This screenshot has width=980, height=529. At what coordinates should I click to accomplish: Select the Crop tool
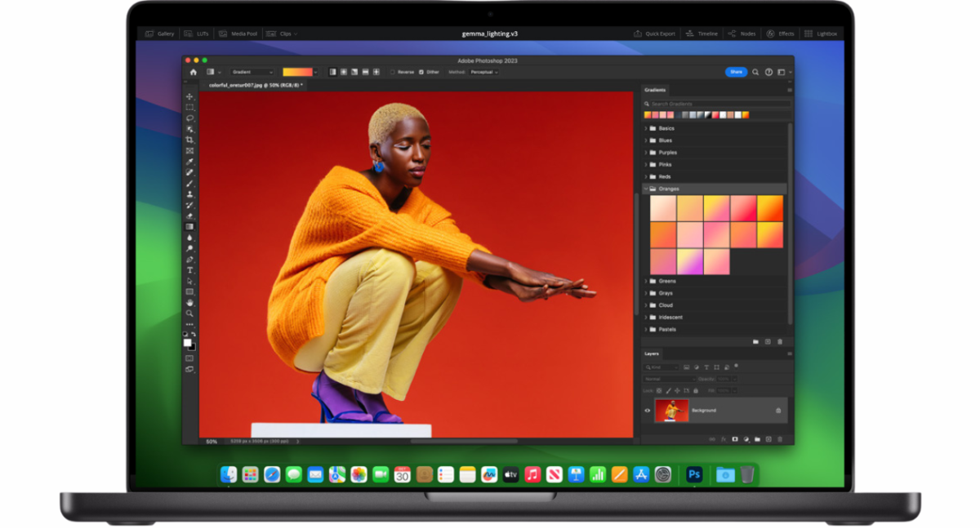coord(189,140)
